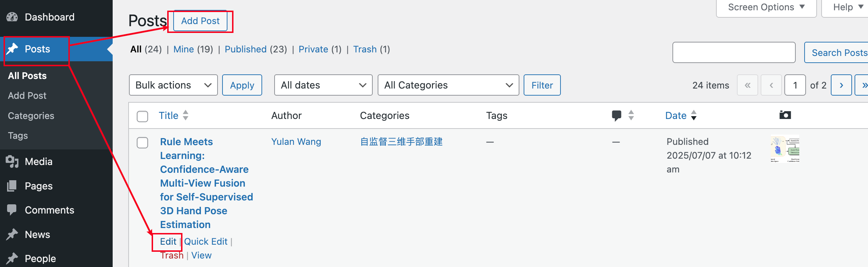The width and height of the screenshot is (868, 267).
Task: Click the Media icon in sidebar
Action: click(12, 161)
